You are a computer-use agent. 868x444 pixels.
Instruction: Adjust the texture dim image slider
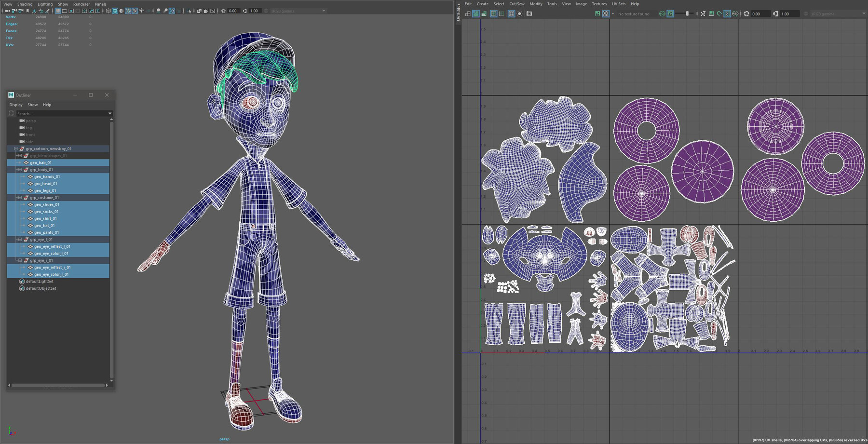click(687, 13)
